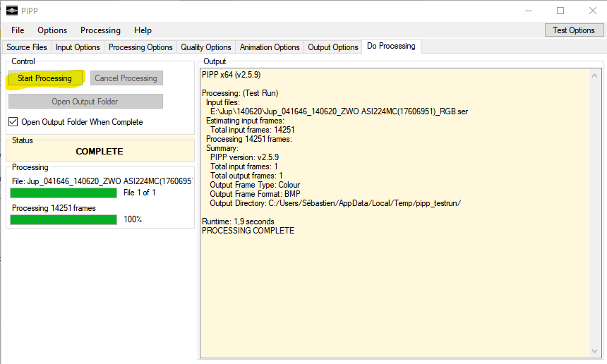
Task: Switch to the Output Options tab
Action: pos(333,47)
